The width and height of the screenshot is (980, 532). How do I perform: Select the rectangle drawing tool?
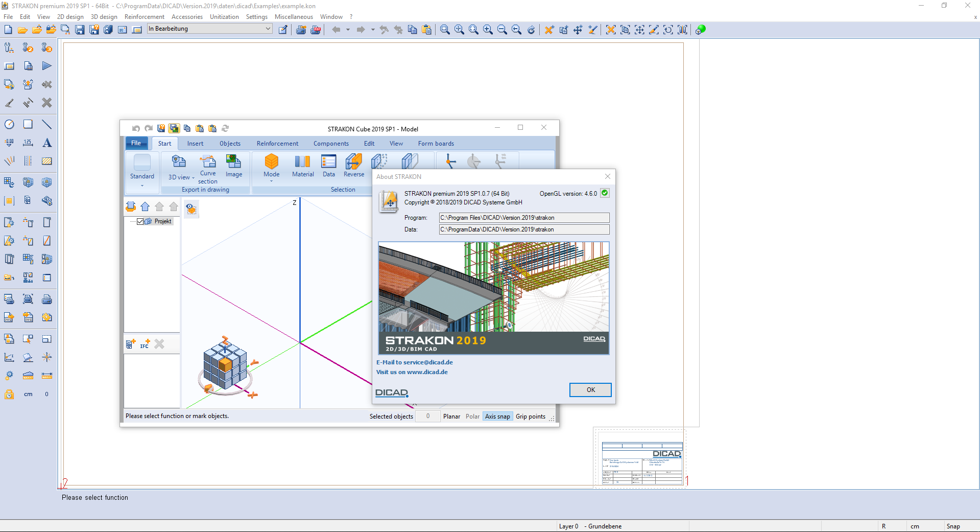(x=28, y=124)
